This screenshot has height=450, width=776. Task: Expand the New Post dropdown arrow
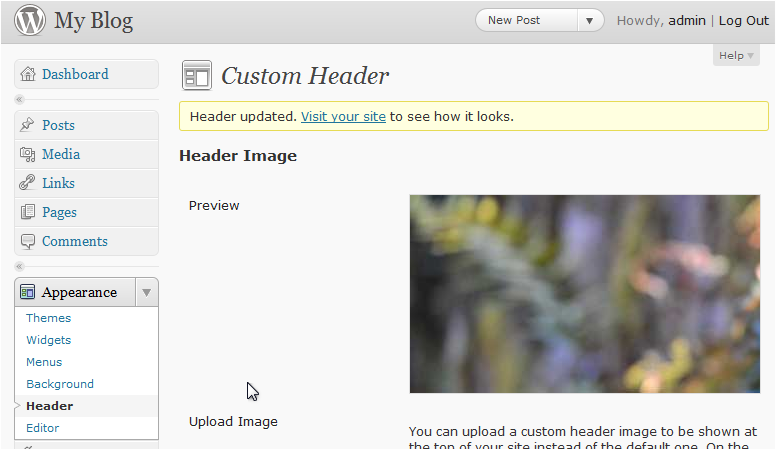tap(589, 20)
